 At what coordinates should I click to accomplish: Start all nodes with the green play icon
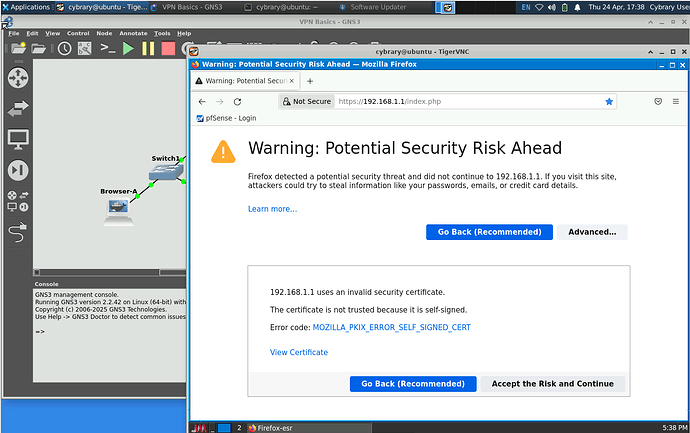(128, 48)
